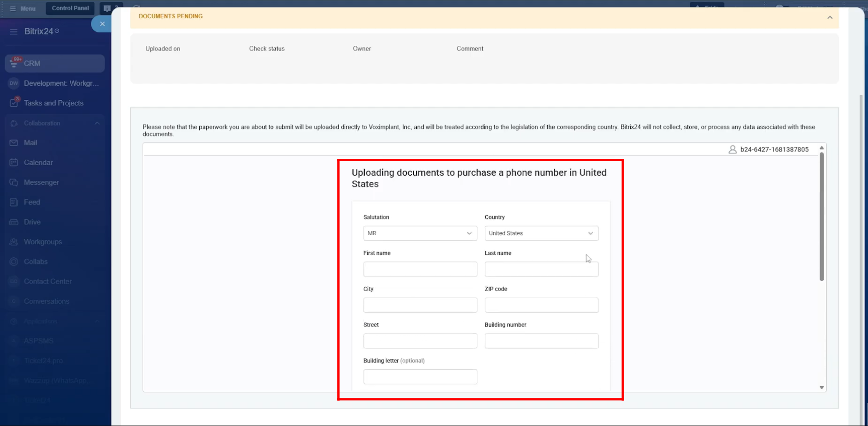Open the Messenger chat icon
868x426 pixels.
[14, 182]
